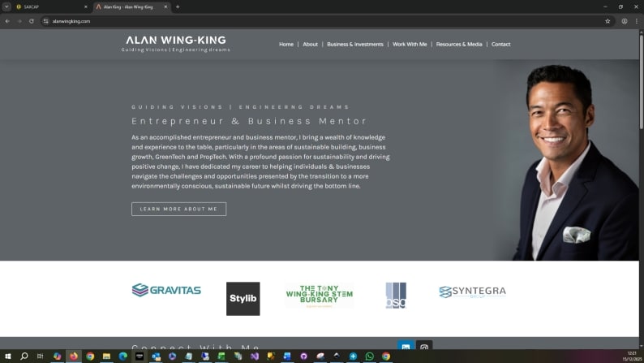
Task: View site information icon in address bar
Action: pyautogui.click(x=46, y=21)
